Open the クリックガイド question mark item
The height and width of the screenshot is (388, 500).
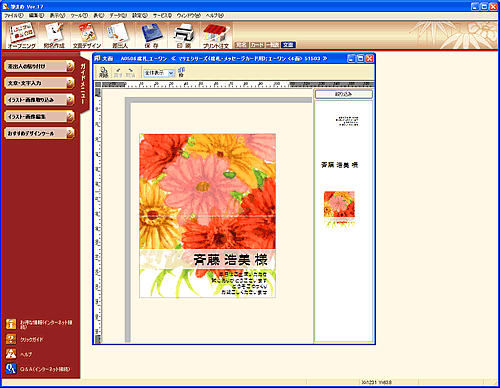25,339
